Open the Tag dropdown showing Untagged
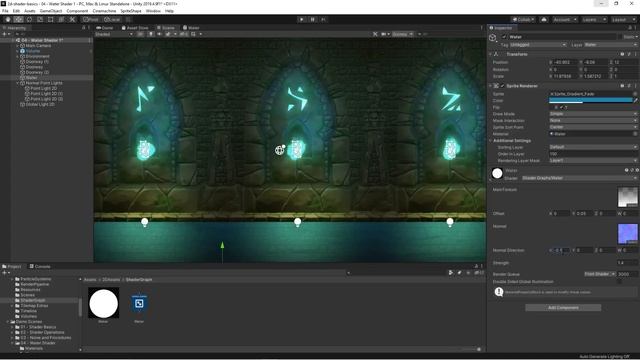 (538, 45)
